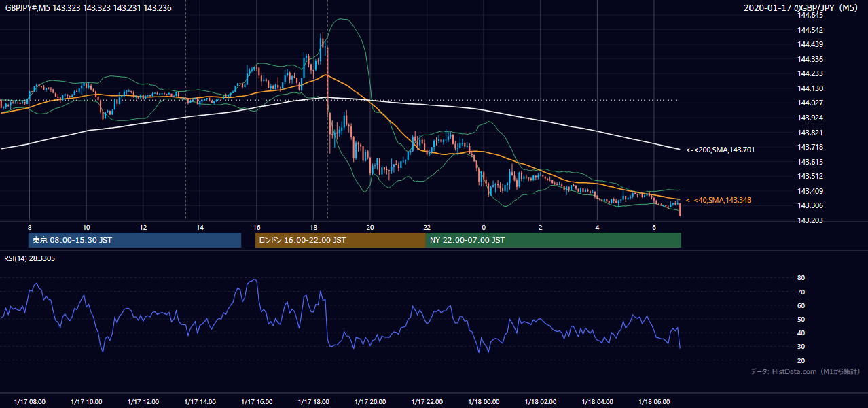Click hour tick 16 on price chart axis
Screen dimensions: 868x408
(x=257, y=227)
